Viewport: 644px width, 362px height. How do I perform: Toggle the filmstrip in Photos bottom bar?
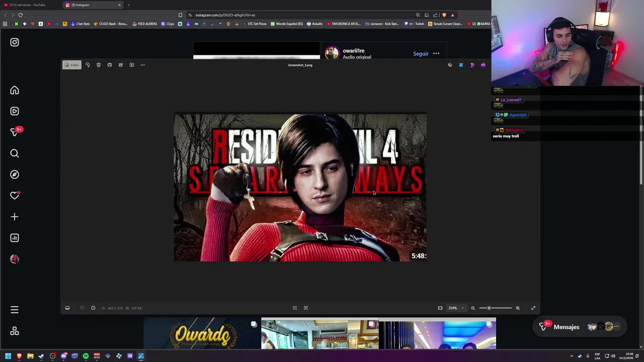67,308
